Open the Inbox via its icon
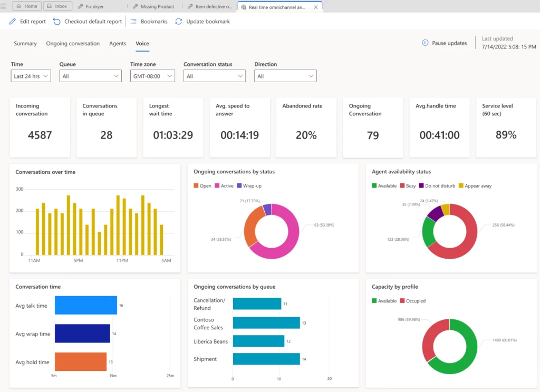This screenshot has width=540, height=392. pos(51,6)
